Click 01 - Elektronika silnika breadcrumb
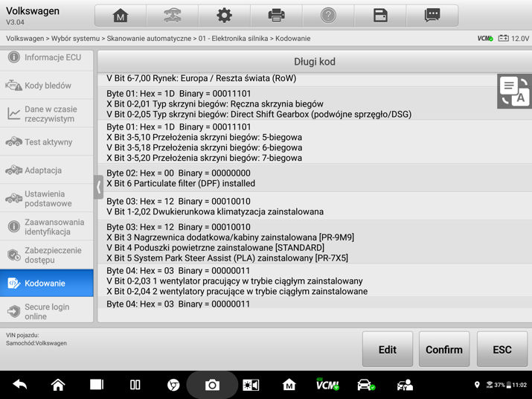This screenshot has width=532, height=399. coord(233,39)
